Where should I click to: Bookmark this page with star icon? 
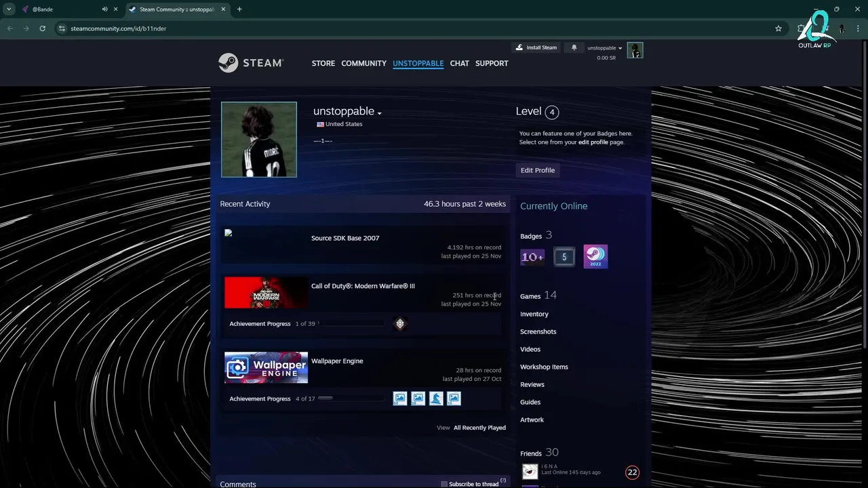(778, 28)
